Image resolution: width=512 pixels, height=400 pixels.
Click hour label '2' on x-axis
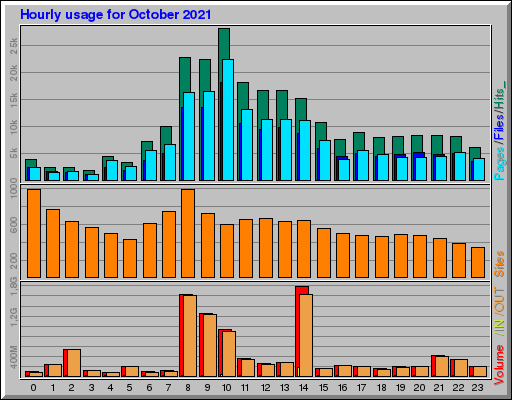[x=72, y=388]
